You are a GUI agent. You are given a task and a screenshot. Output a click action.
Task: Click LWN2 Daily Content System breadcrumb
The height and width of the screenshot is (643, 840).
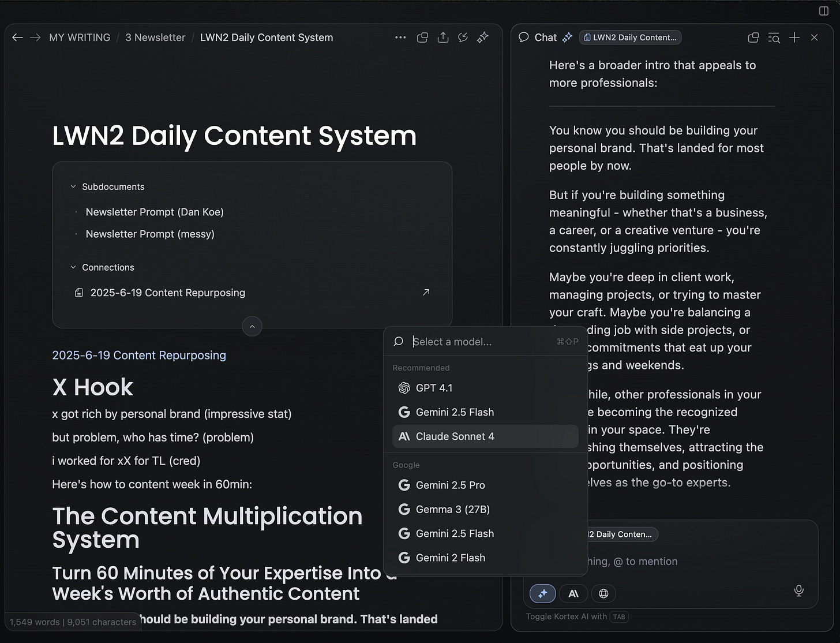267,38
